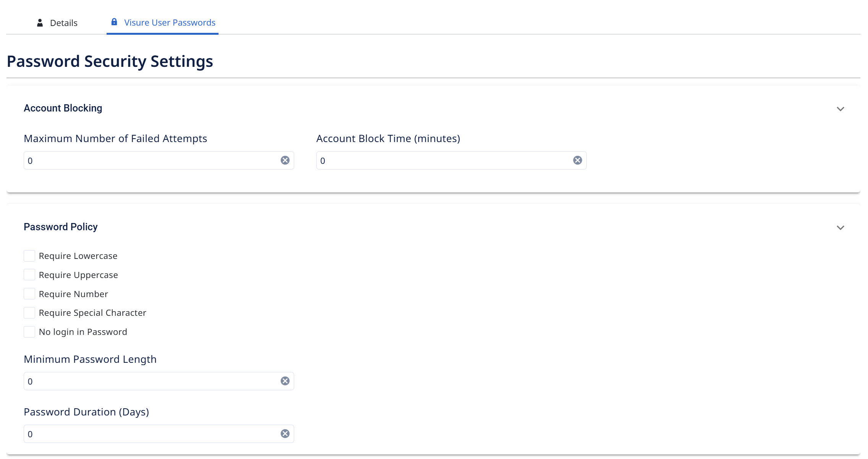Clear the Password Duration value
This screenshot has width=868, height=459.
tap(285, 434)
